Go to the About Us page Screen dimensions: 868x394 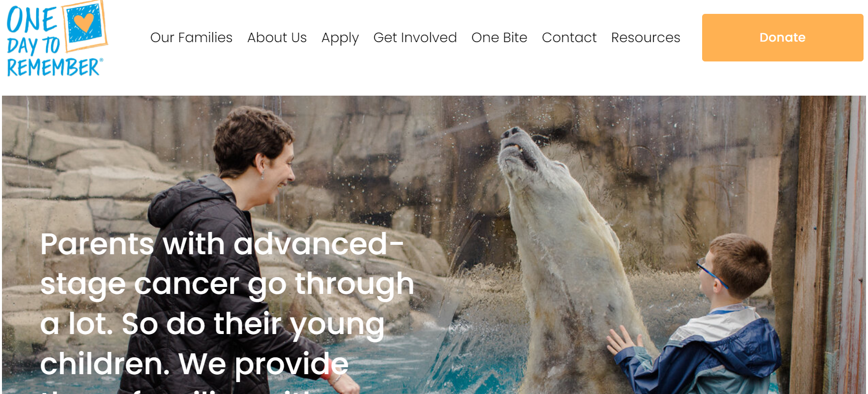pos(277,38)
